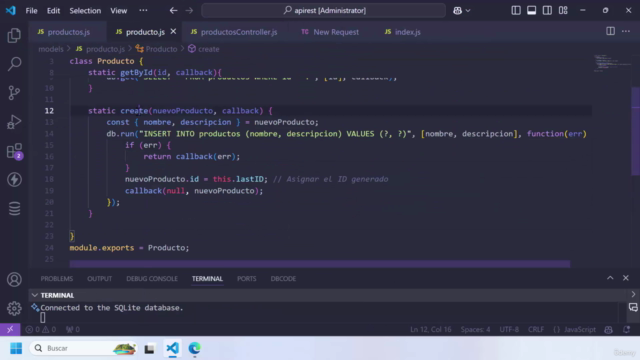Open Copilot chat menu in title bar
640x360 pixels.
click(x=462, y=11)
